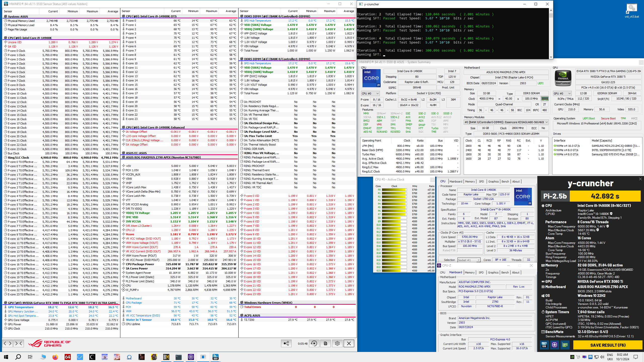Click the Windows Hardware Errors (WHEA) group header

point(297,302)
